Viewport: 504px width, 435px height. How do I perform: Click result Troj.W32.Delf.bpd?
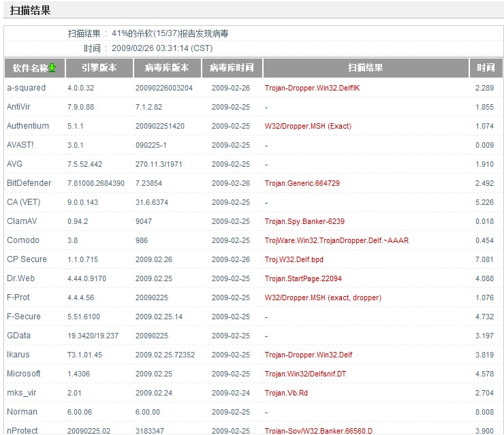tap(294, 259)
